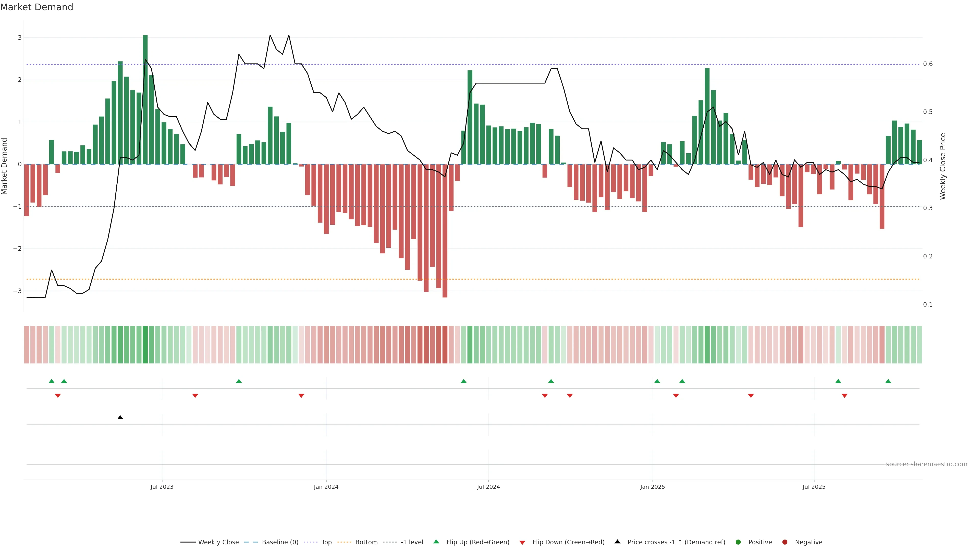Viewport: 980px width, 551px height.
Task: Click the green Positive legend circle
Action: [738, 542]
